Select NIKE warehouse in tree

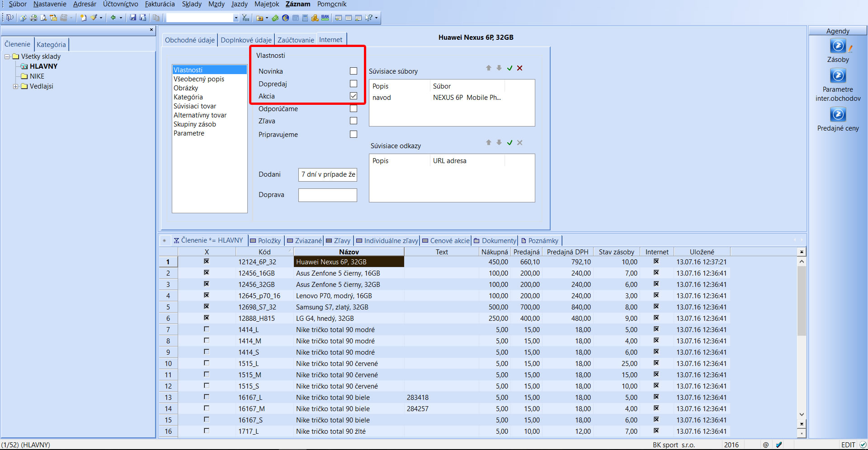(37, 76)
